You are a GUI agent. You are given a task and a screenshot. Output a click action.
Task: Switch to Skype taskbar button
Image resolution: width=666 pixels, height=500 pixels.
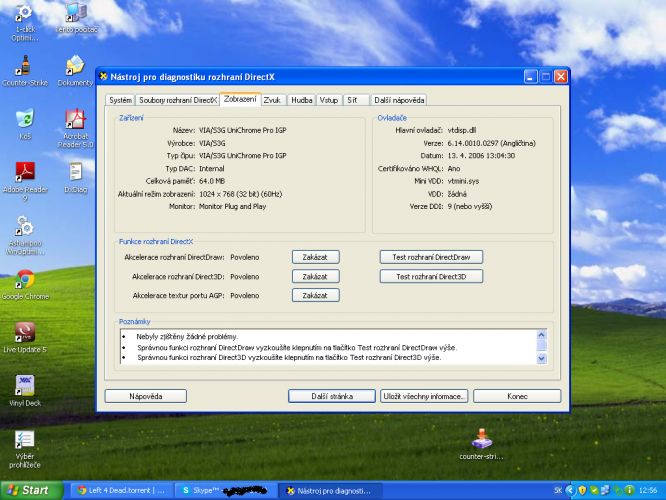click(x=226, y=491)
